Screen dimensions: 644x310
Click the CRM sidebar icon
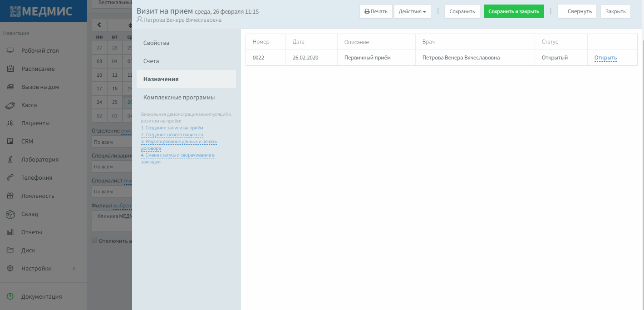[x=10, y=141]
